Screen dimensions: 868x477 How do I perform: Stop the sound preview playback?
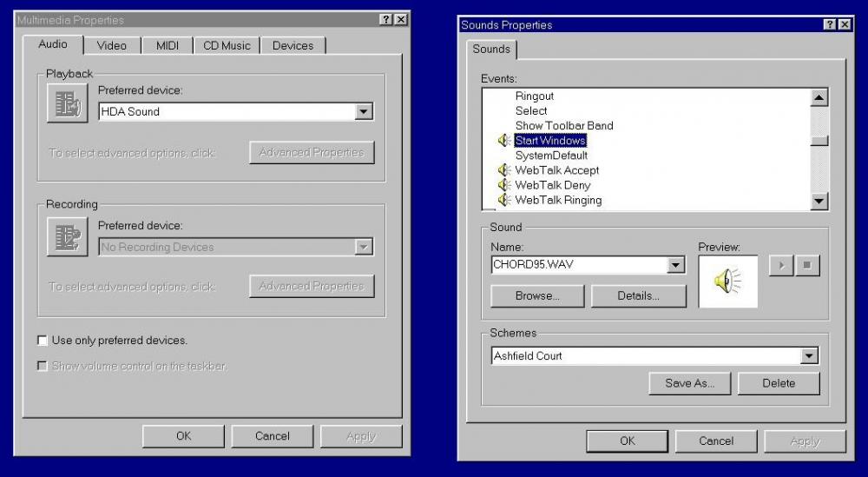(807, 265)
